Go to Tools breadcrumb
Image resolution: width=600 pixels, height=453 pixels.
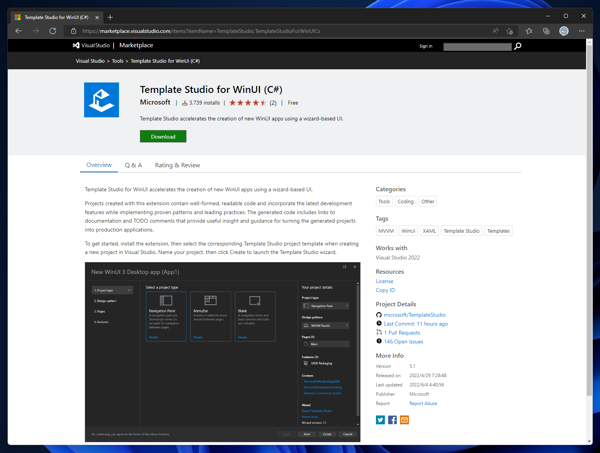click(118, 61)
